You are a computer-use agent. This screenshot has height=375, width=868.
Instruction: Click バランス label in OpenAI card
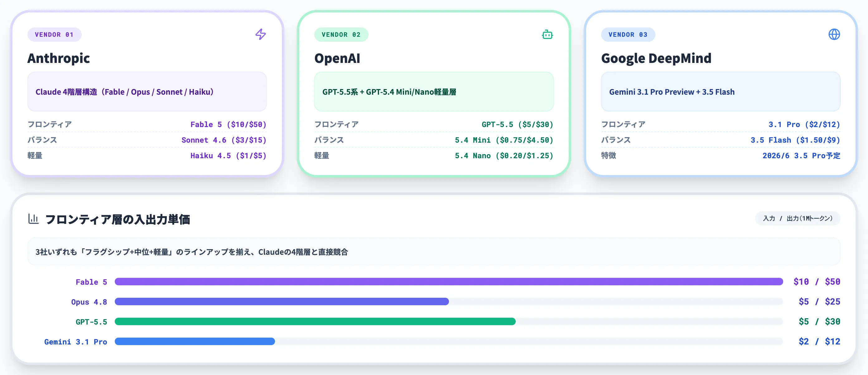point(329,140)
